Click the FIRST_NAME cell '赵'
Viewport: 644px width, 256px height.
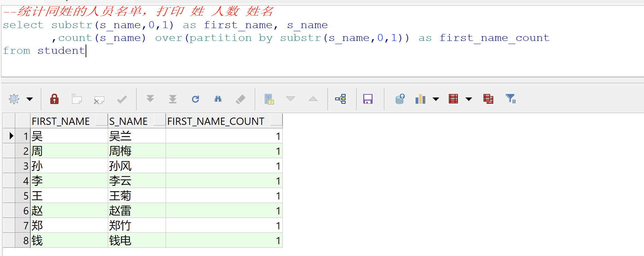[x=69, y=211]
